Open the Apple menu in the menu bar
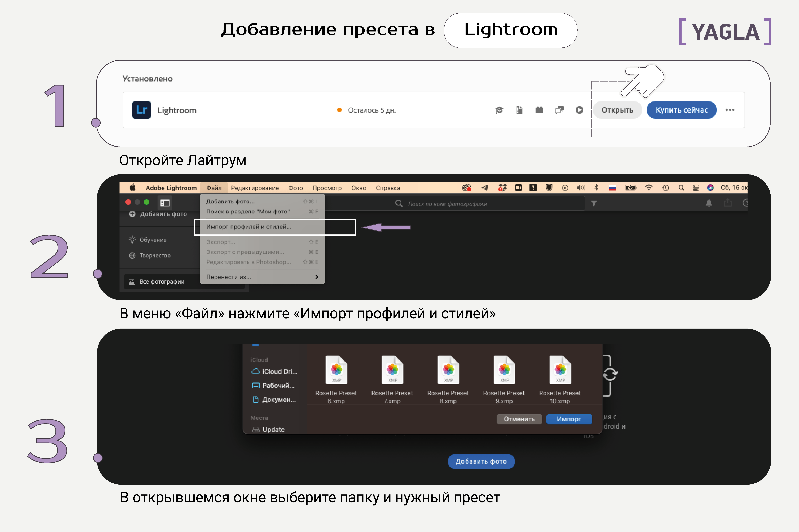This screenshot has width=799, height=532. click(x=133, y=188)
